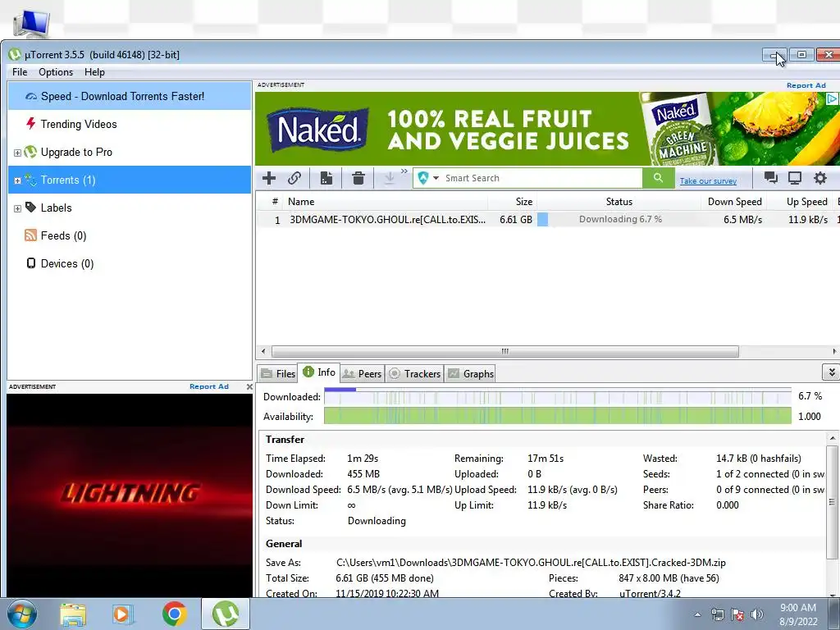The width and height of the screenshot is (840, 630).
Task: Open the Naked juice banner ad
Action: 546,129
